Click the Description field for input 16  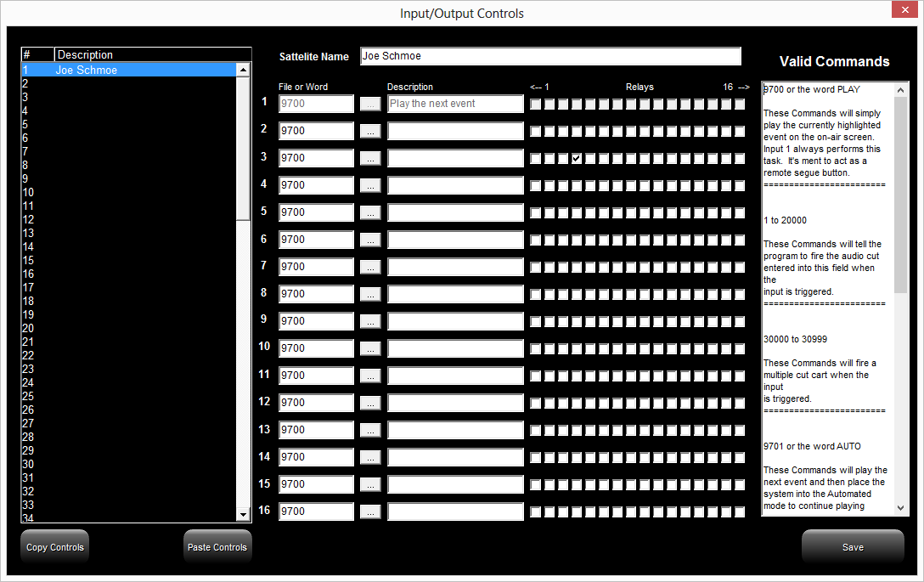[x=455, y=511]
